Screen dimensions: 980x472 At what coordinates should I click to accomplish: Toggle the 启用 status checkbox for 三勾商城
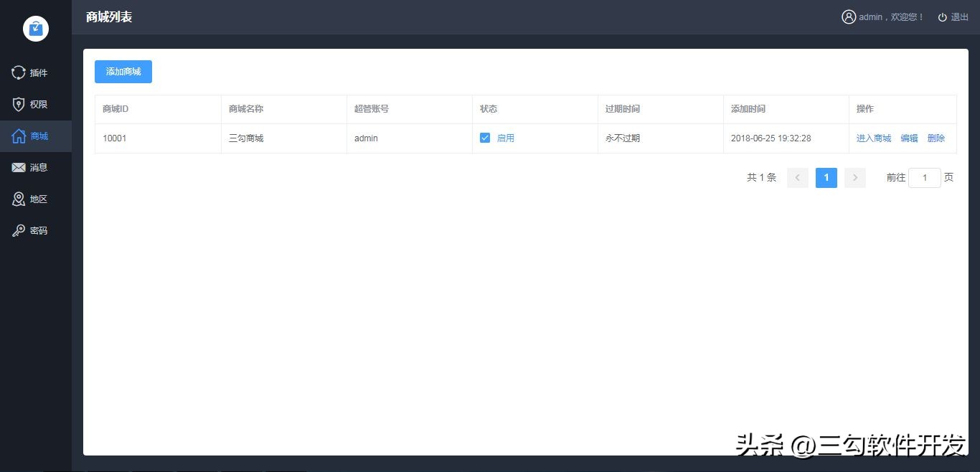[x=485, y=137]
